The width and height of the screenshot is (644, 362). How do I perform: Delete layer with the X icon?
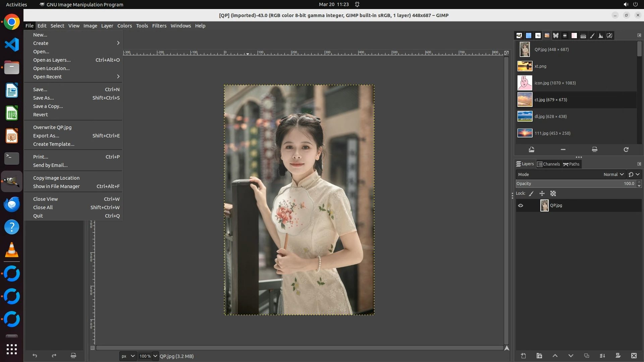click(x=634, y=356)
